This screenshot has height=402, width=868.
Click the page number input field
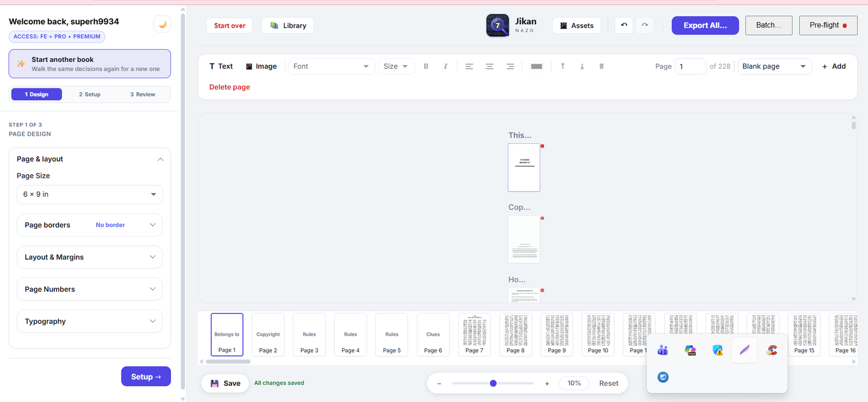pos(690,66)
